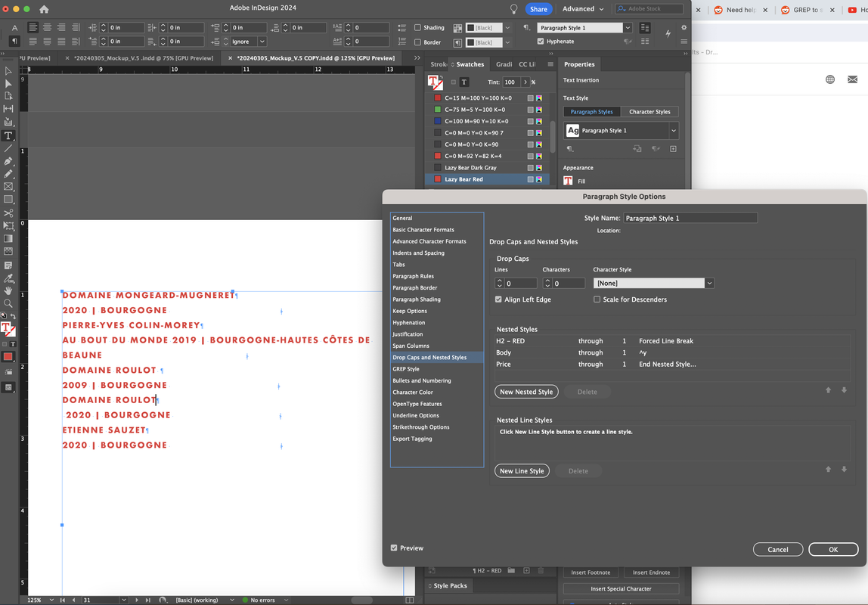Open the Gradient panel tab
The height and width of the screenshot is (605, 868).
[x=504, y=64]
